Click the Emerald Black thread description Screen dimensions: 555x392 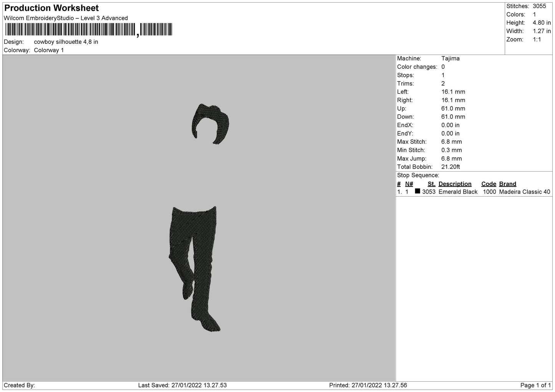click(458, 192)
